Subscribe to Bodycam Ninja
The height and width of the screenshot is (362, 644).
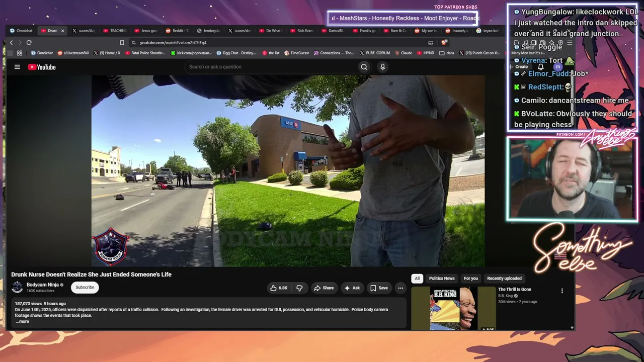point(85,287)
